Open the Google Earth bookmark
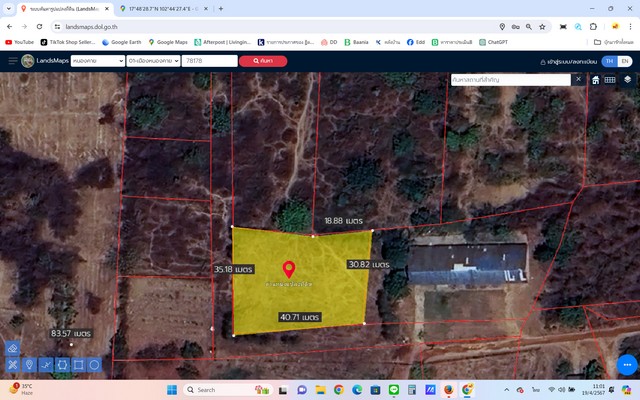The height and width of the screenshot is (400, 640). [x=122, y=42]
